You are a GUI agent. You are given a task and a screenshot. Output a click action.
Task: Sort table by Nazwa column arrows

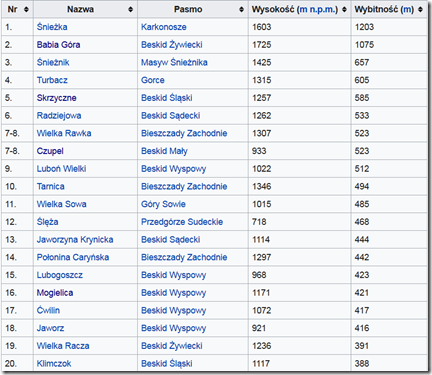pos(131,10)
